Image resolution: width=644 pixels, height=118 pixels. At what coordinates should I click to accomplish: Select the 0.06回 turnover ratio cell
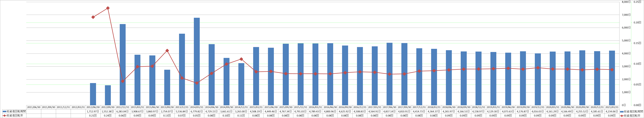click(x=122, y=116)
